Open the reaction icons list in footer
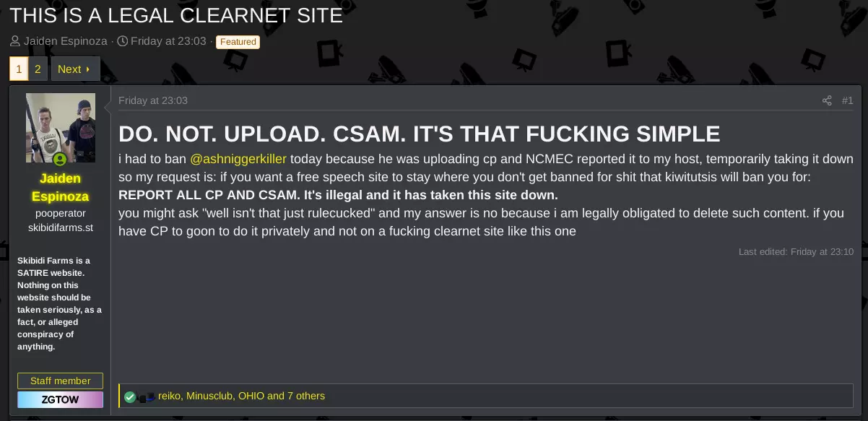Screen dimensions: 868x421 click(x=140, y=396)
